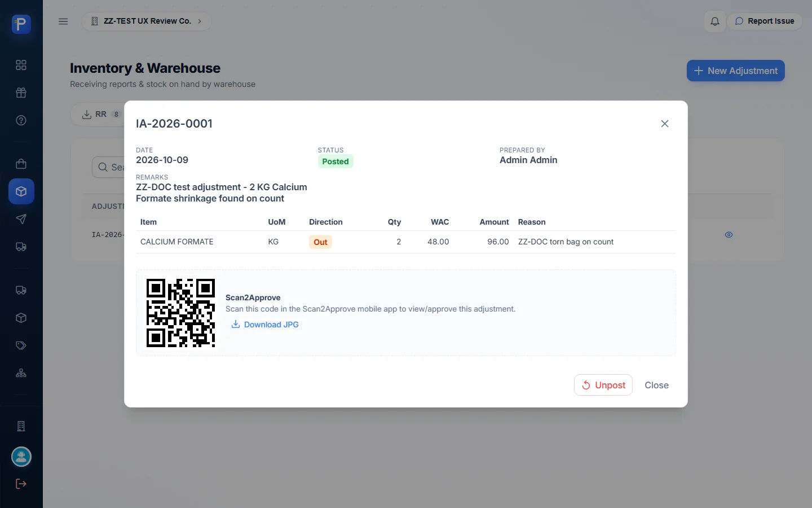Click the eye icon to view adjustment
The image size is (812, 508).
click(729, 235)
